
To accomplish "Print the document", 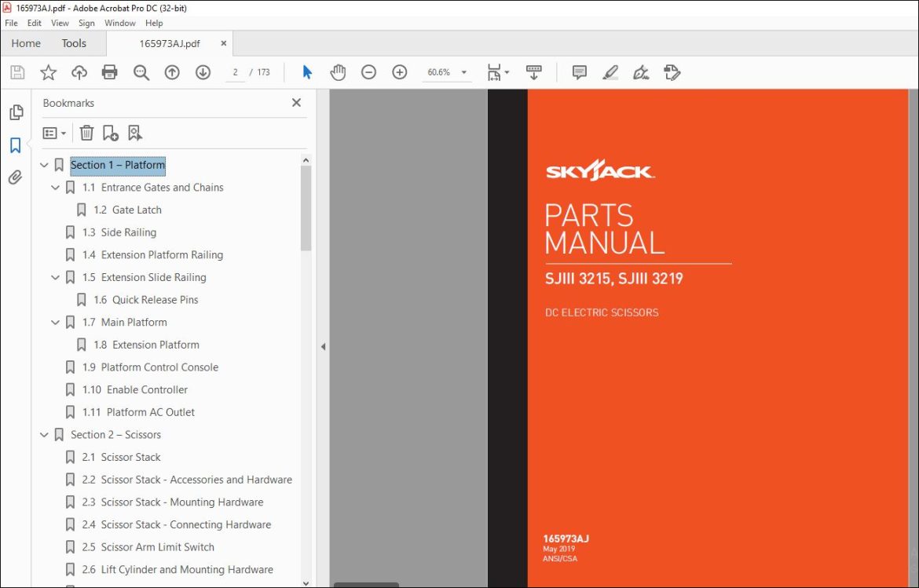I will pos(110,73).
